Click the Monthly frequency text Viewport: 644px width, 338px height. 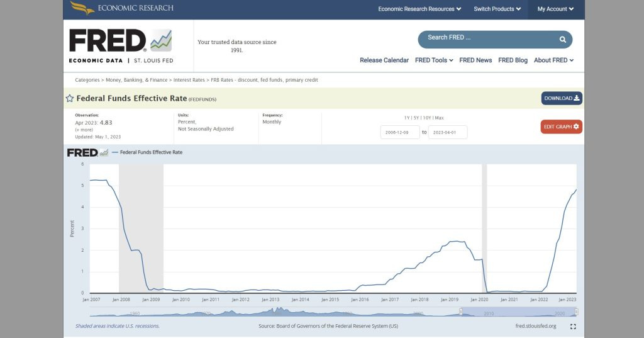coord(272,122)
